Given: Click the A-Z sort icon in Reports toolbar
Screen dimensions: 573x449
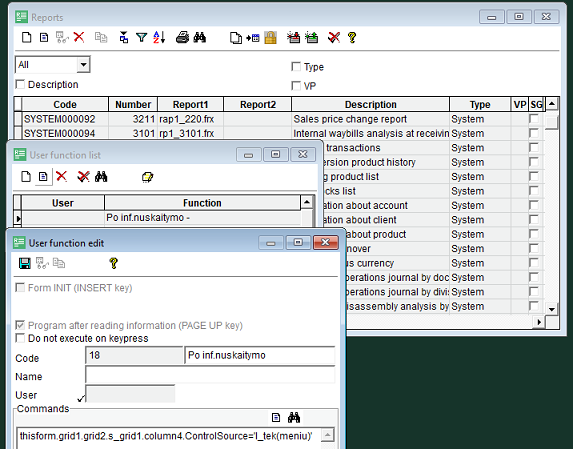Looking at the screenshot, I should tap(159, 37).
